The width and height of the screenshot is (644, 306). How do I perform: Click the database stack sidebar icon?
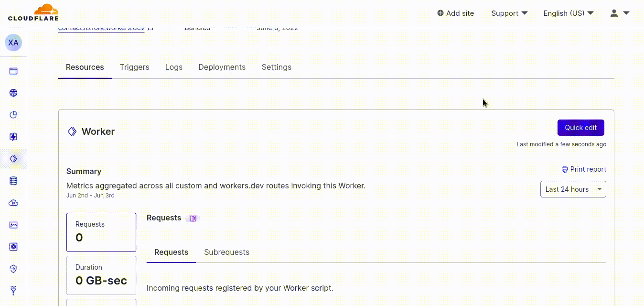coord(13,180)
